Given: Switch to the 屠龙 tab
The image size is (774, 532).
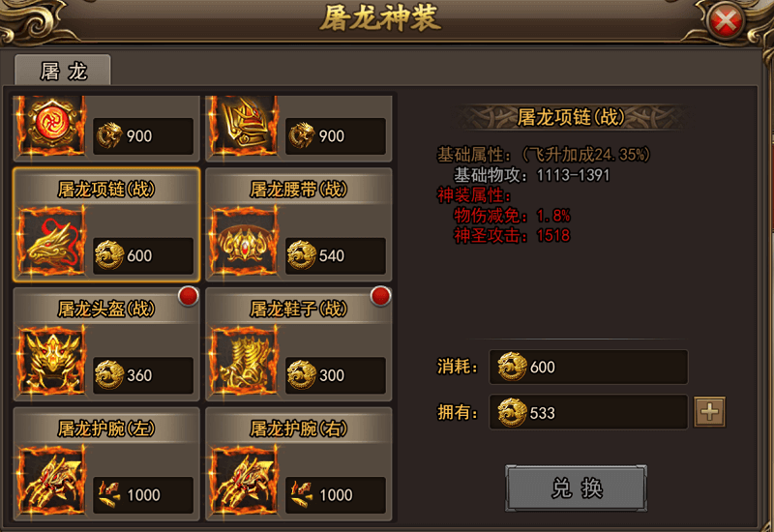Looking at the screenshot, I should (63, 71).
